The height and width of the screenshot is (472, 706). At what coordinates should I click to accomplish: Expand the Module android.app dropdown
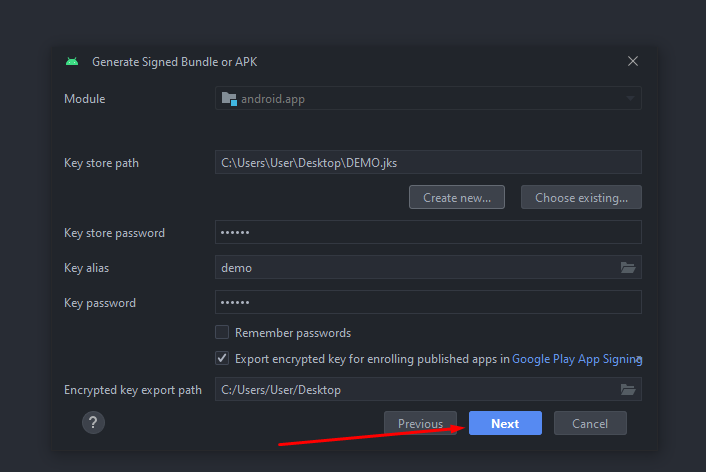point(630,99)
